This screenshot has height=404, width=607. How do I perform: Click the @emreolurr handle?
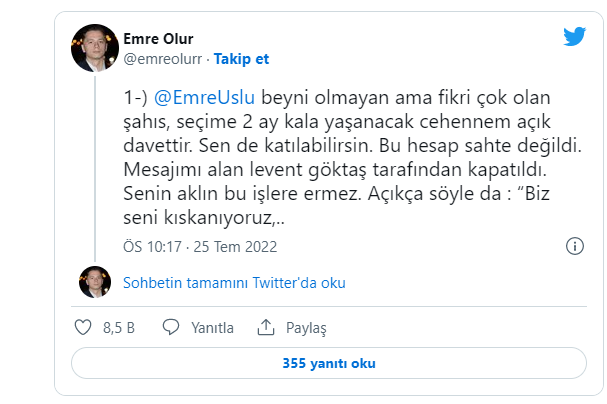pos(163,59)
